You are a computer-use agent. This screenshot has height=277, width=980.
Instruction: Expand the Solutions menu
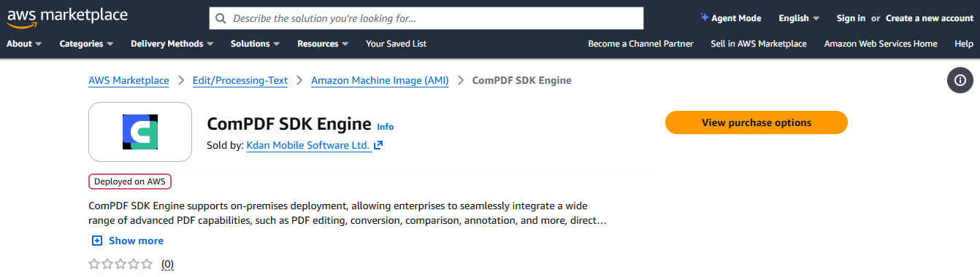255,44
